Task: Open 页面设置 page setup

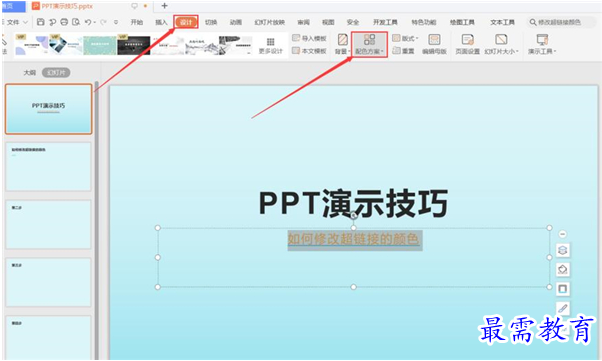Action: [x=467, y=44]
